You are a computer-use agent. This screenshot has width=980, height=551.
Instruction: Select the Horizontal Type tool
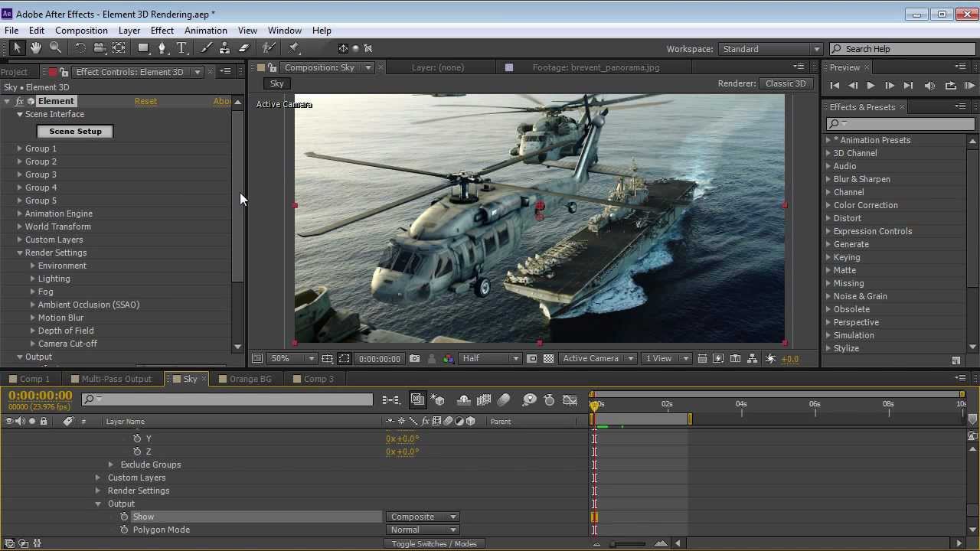(181, 48)
